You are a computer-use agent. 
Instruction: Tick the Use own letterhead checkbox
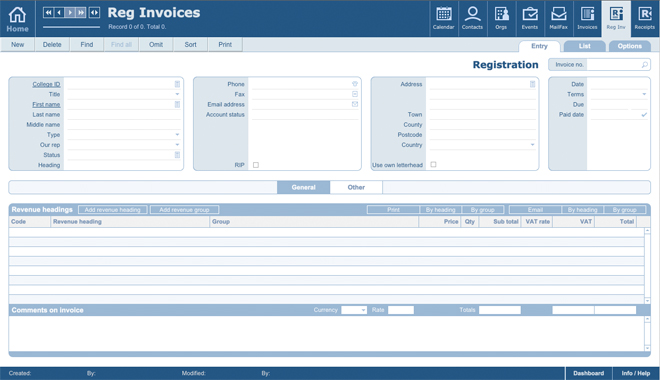434,165
